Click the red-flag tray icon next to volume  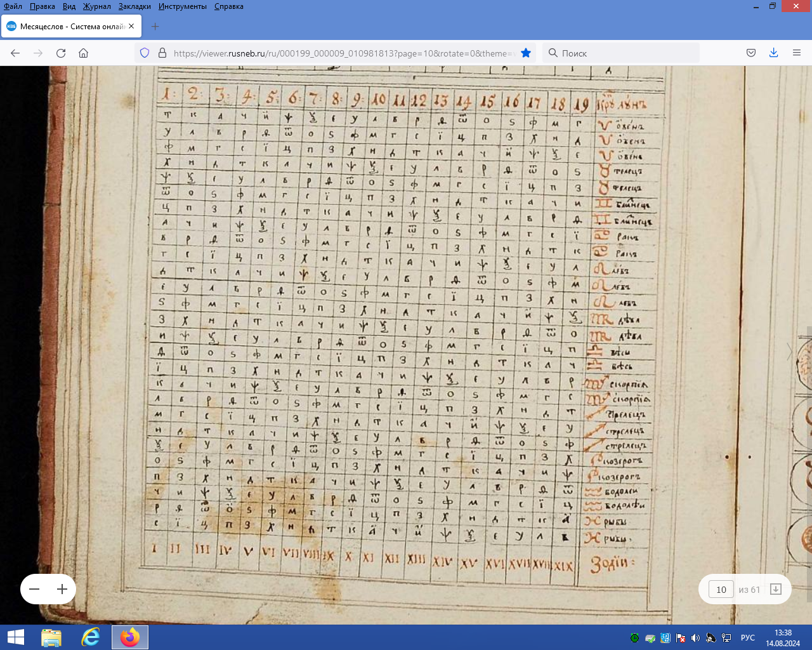[x=680, y=638]
